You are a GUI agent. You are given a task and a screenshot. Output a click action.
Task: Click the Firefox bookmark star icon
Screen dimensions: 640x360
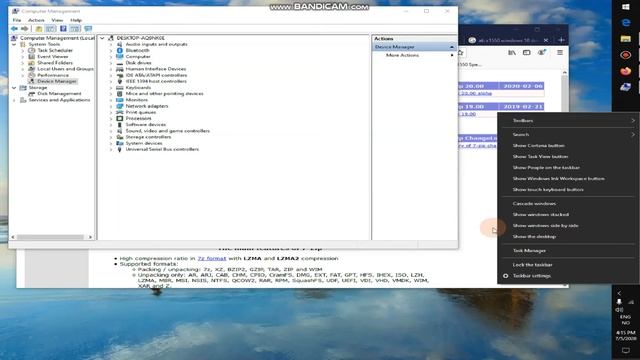click(x=461, y=53)
